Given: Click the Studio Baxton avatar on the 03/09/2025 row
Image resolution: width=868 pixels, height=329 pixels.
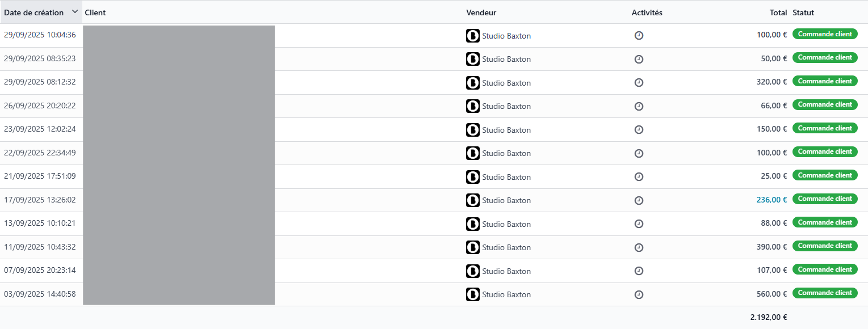Looking at the screenshot, I should (473, 294).
